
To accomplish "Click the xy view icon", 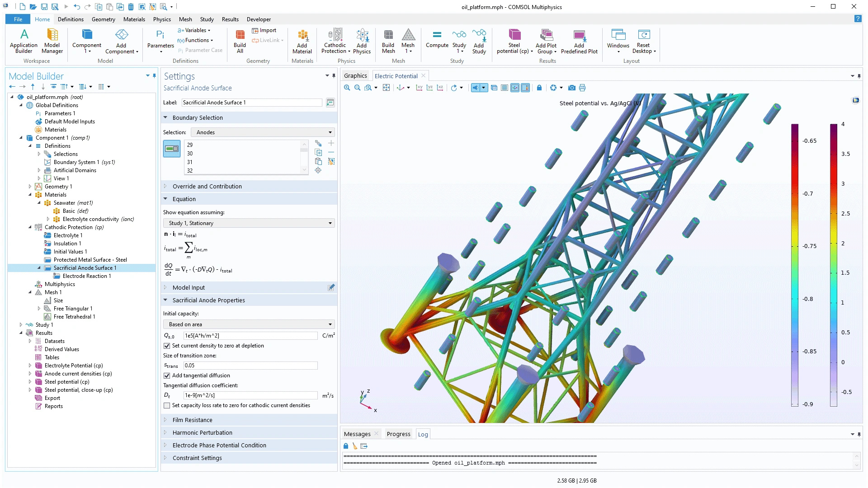I will pos(419,88).
